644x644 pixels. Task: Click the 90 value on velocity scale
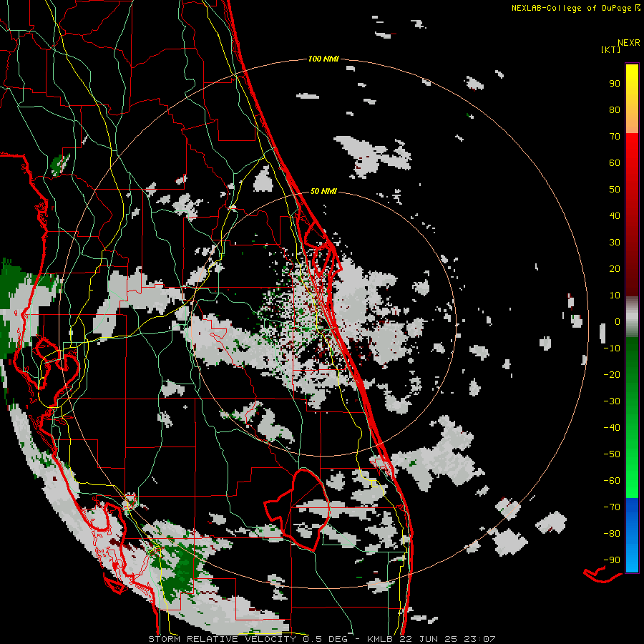tap(615, 84)
